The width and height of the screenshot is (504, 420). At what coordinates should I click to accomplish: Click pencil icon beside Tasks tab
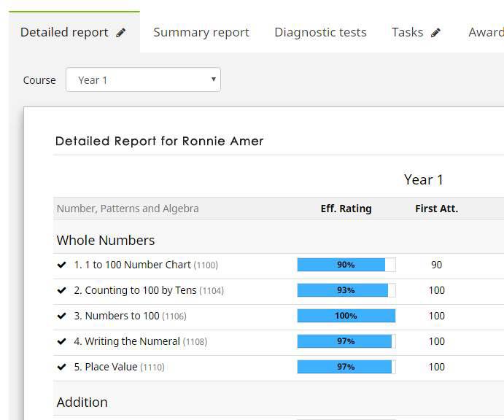coord(436,33)
